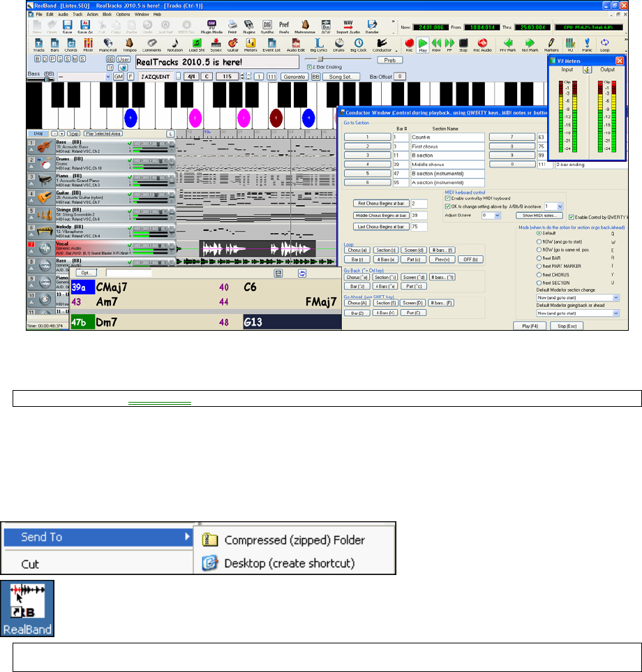The width and height of the screenshot is (642, 672).
Task: Expand Default Mode for going back dropdown
Action: click(615, 313)
